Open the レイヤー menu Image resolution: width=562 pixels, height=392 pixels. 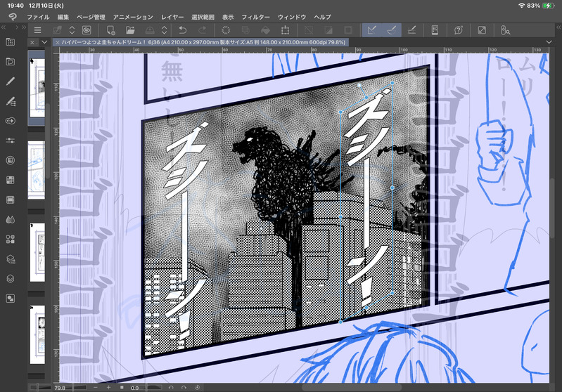[x=172, y=17]
